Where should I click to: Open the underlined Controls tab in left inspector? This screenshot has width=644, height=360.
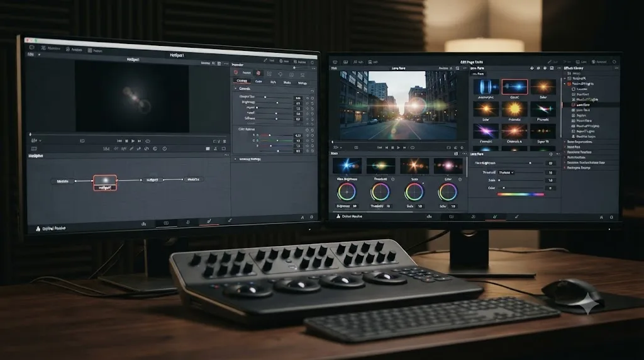(242, 81)
